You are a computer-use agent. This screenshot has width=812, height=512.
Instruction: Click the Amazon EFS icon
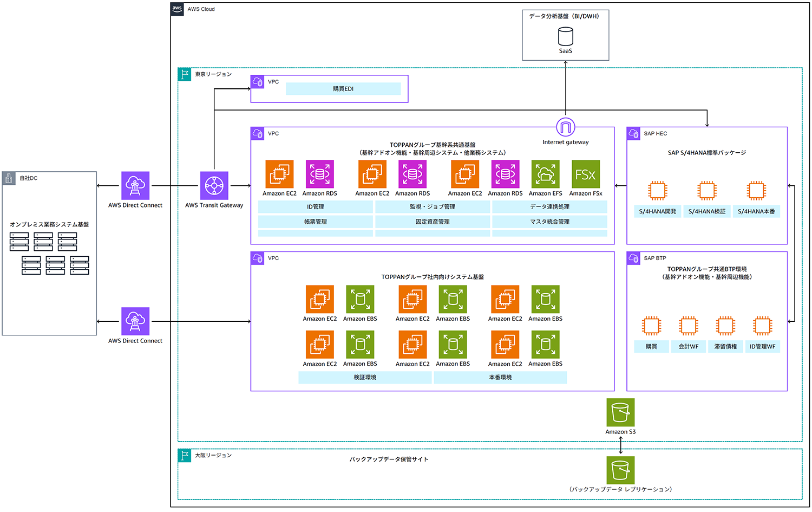pos(545,174)
